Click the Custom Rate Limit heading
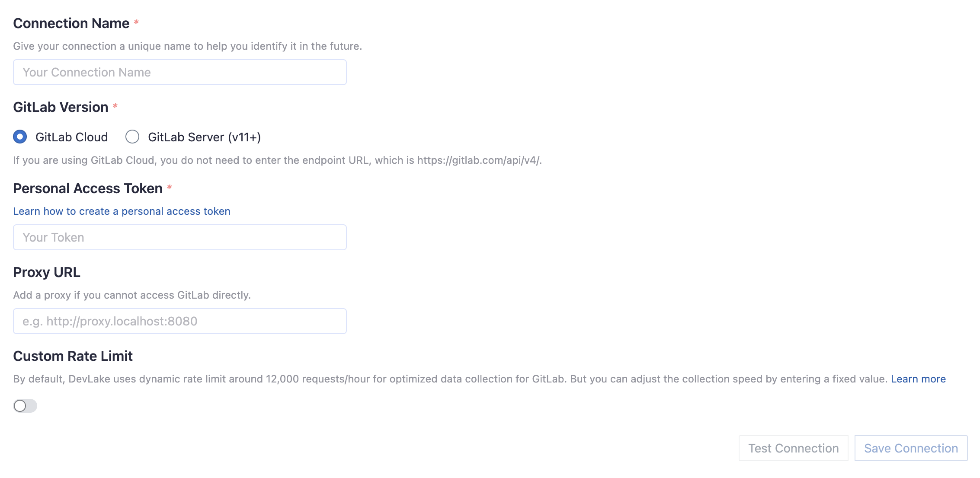The image size is (980, 478). pos(73,356)
